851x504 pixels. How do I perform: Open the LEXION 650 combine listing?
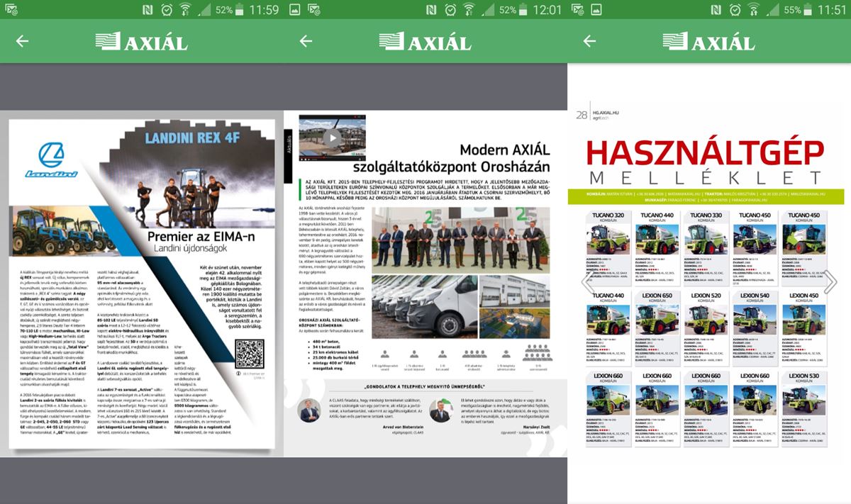click(x=657, y=327)
